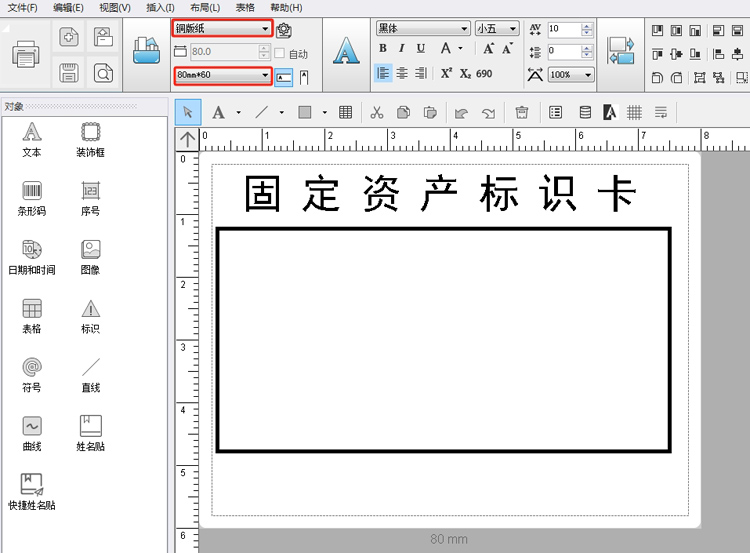
Task: Align text center
Action: pos(402,73)
